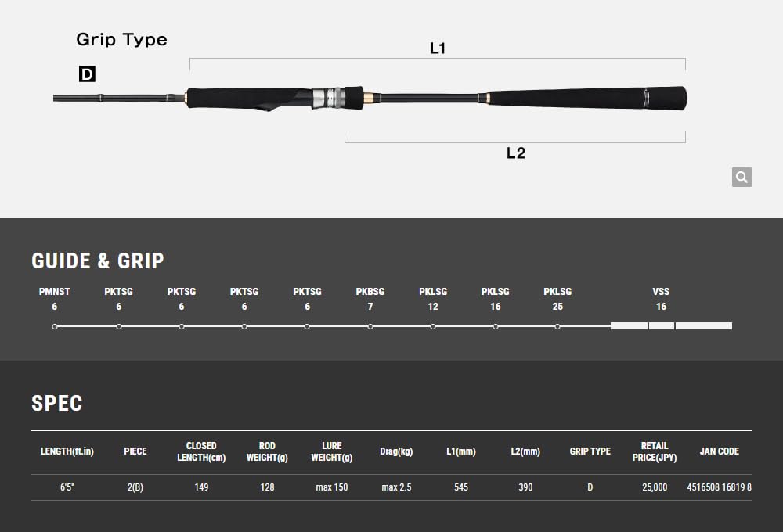Screen dimensions: 783x532
Task: Click the RETAIL PRICE(JPY) column header
Action: [x=655, y=451]
